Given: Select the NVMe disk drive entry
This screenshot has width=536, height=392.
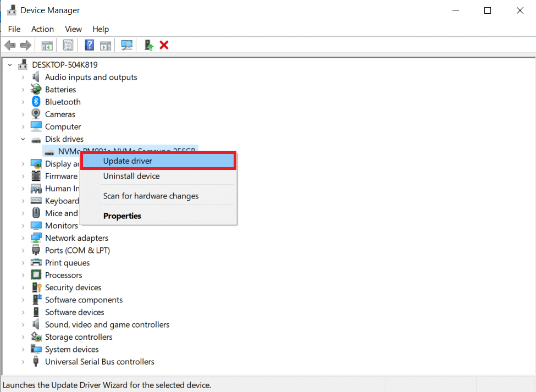Looking at the screenshot, I should click(x=120, y=151).
